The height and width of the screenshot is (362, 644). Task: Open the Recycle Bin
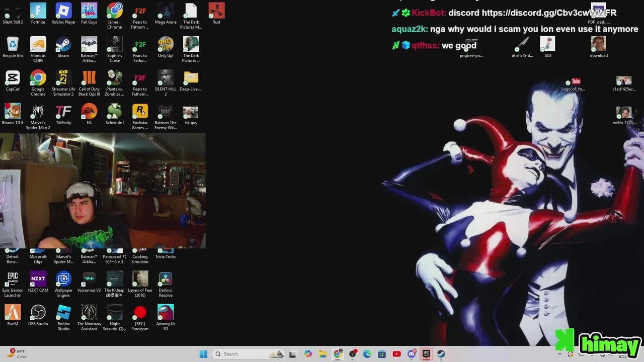tap(13, 47)
